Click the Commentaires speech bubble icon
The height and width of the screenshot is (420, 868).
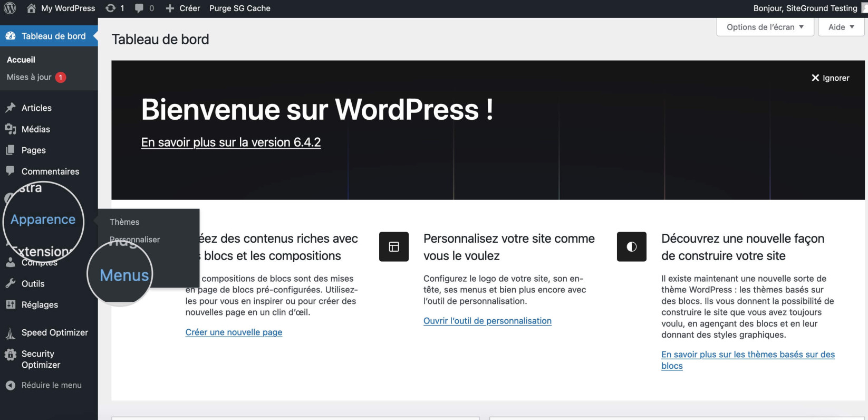[x=11, y=170]
